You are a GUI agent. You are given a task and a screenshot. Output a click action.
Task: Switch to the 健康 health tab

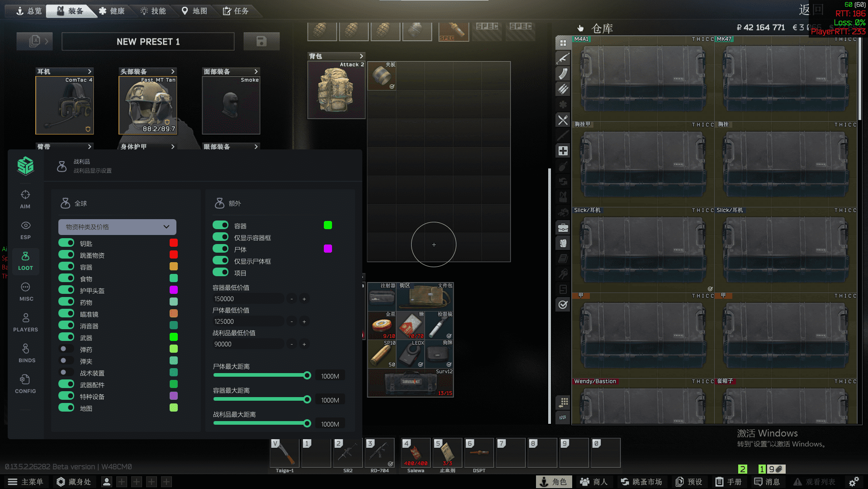point(112,11)
